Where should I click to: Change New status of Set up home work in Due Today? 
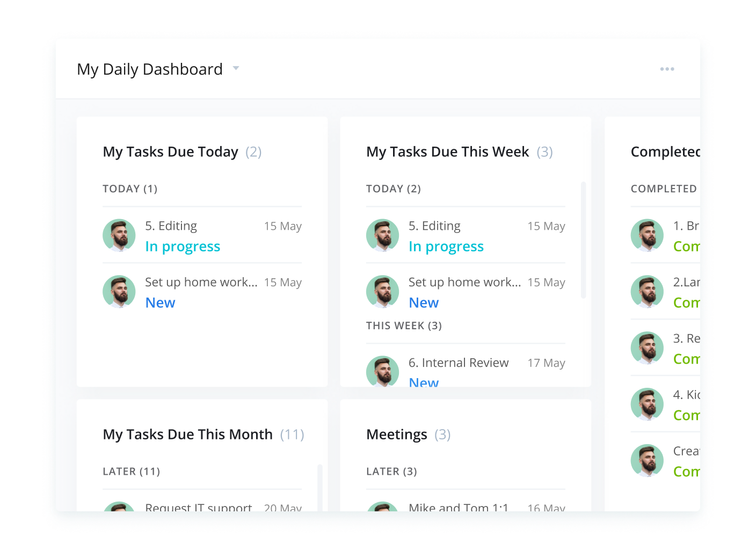tap(160, 303)
